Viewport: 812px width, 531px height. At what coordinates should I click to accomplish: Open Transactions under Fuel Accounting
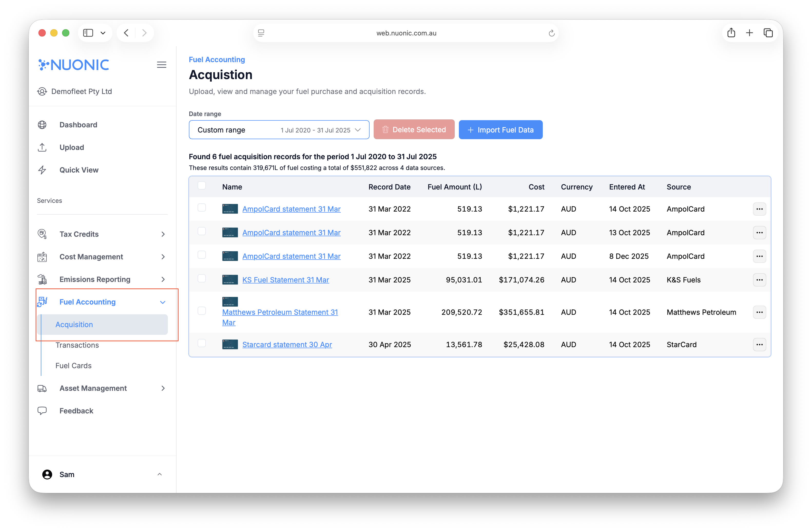pyautogui.click(x=77, y=345)
